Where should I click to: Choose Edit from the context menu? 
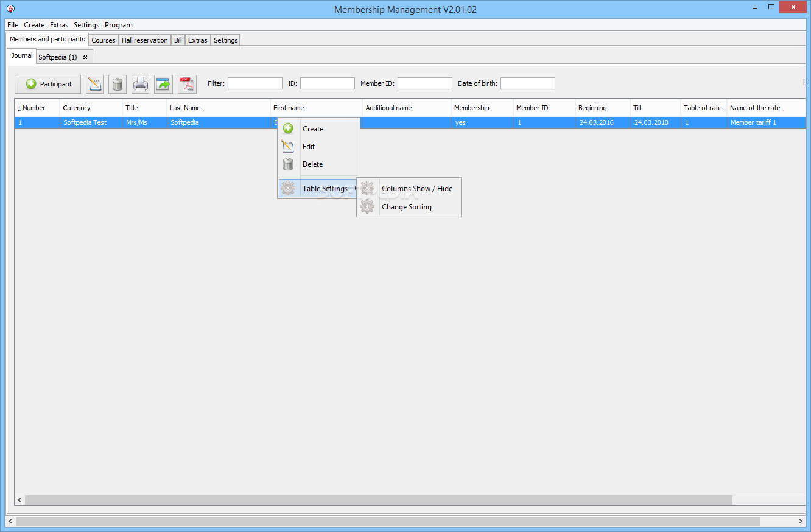pos(319,147)
